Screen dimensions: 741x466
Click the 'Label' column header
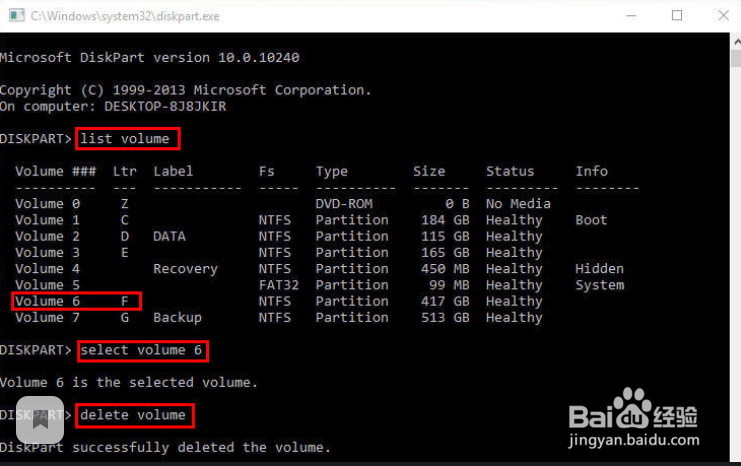click(x=173, y=171)
